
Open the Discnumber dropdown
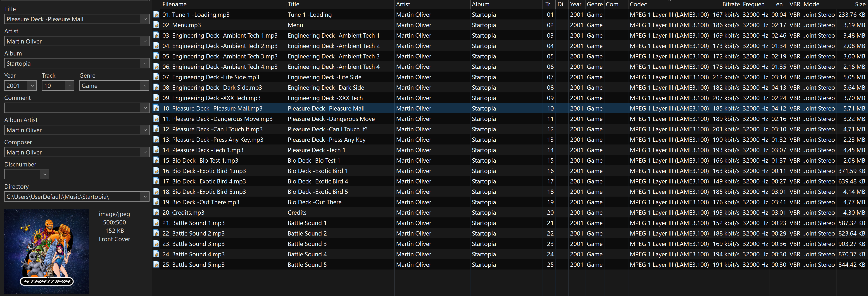click(x=45, y=174)
